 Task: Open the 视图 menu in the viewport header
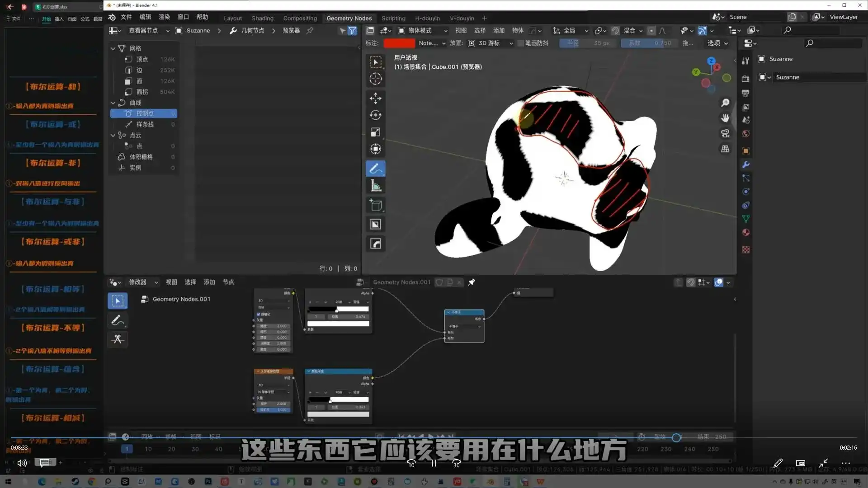click(462, 30)
